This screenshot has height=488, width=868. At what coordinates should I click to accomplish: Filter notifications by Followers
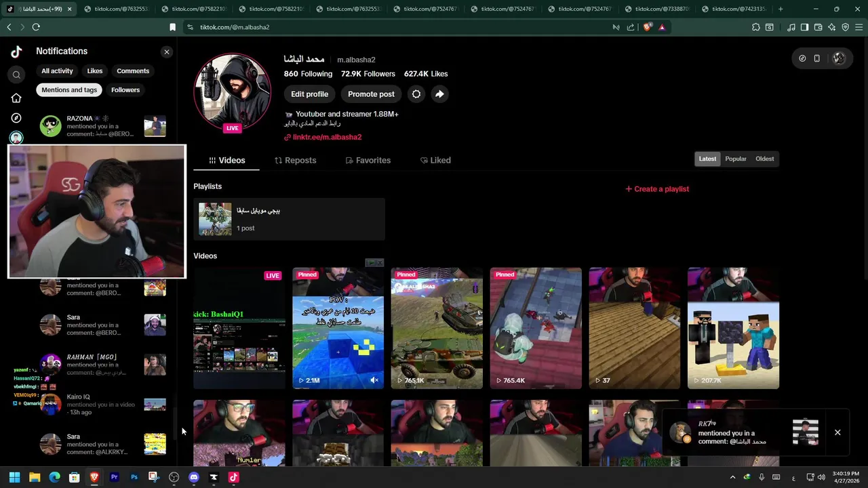125,90
